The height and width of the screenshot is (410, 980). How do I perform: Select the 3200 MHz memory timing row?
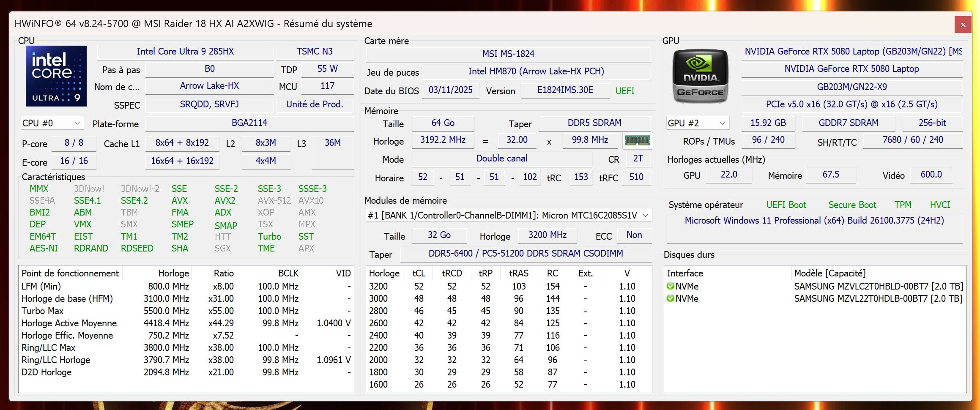[507, 286]
